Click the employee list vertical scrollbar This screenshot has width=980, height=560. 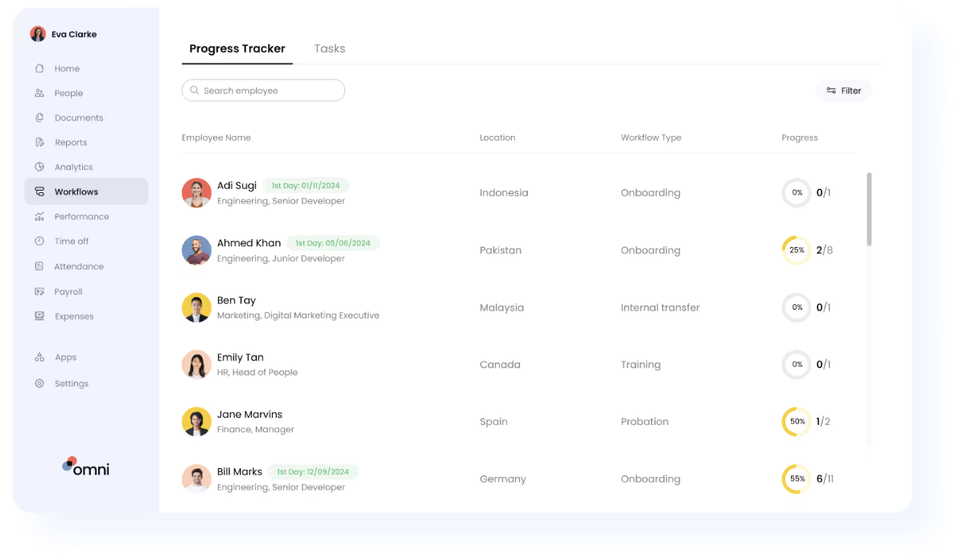(869, 209)
